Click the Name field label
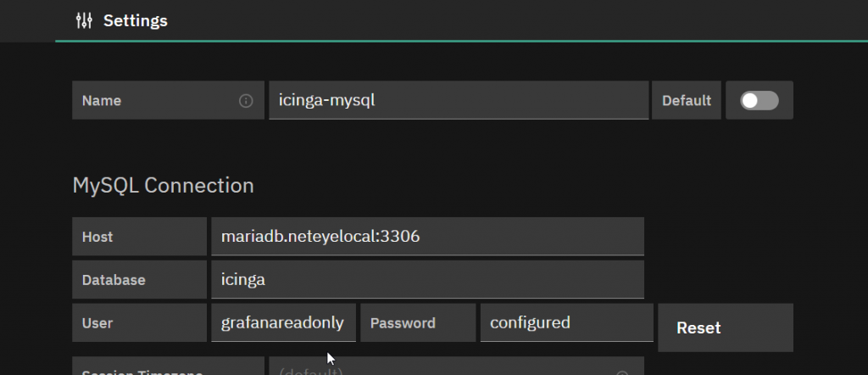 [102, 101]
